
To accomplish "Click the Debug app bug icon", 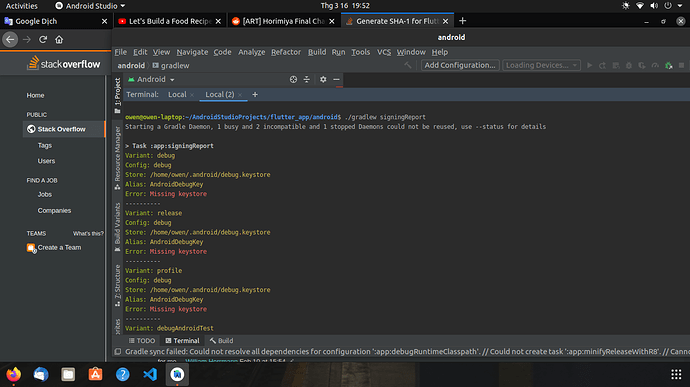I will tap(629, 65).
